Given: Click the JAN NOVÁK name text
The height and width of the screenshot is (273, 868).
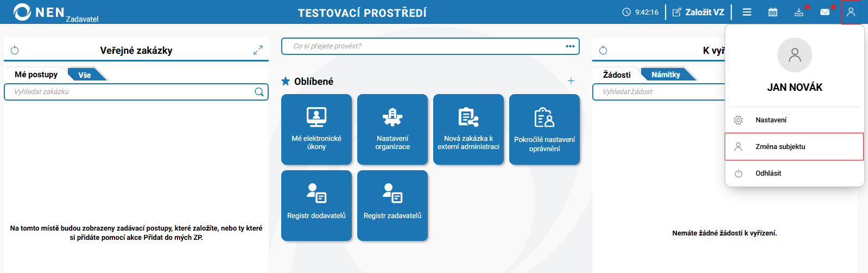Looking at the screenshot, I should click(795, 88).
